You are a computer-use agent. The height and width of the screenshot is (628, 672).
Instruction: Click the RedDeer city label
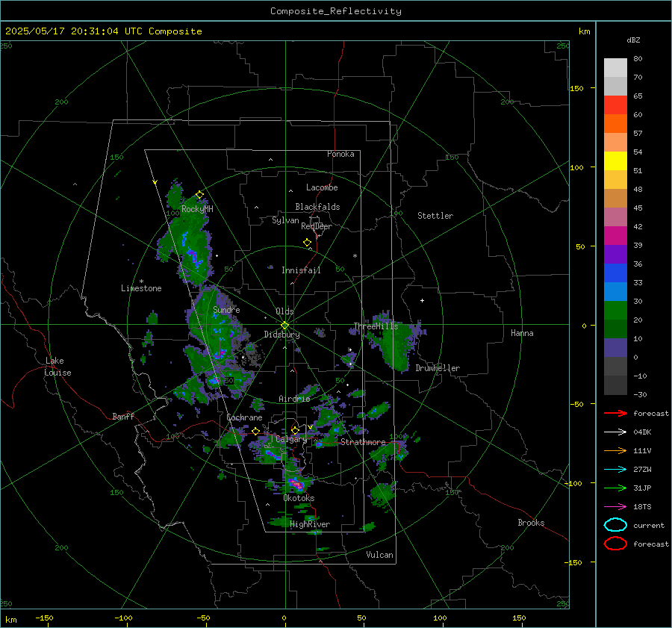tap(317, 226)
